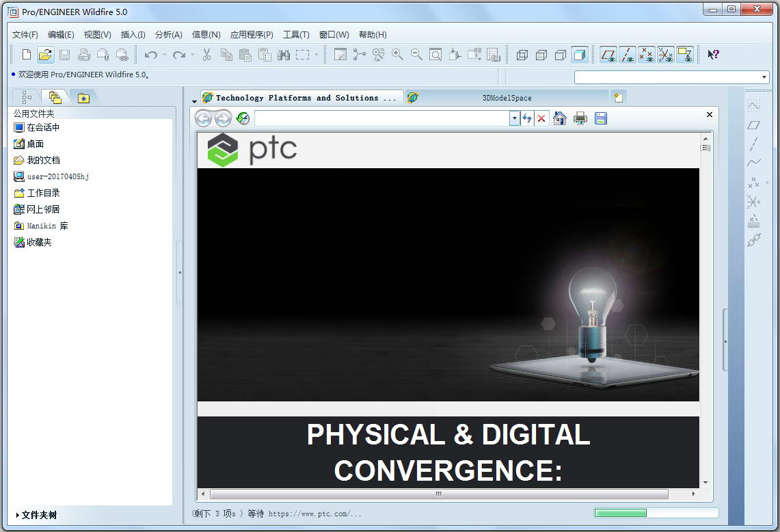The width and height of the screenshot is (780, 532).
Task: Close the embedded browser panel
Action: 710,114
